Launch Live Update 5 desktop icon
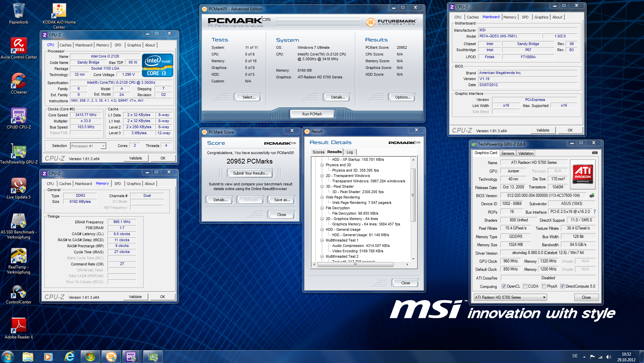 tap(19, 188)
